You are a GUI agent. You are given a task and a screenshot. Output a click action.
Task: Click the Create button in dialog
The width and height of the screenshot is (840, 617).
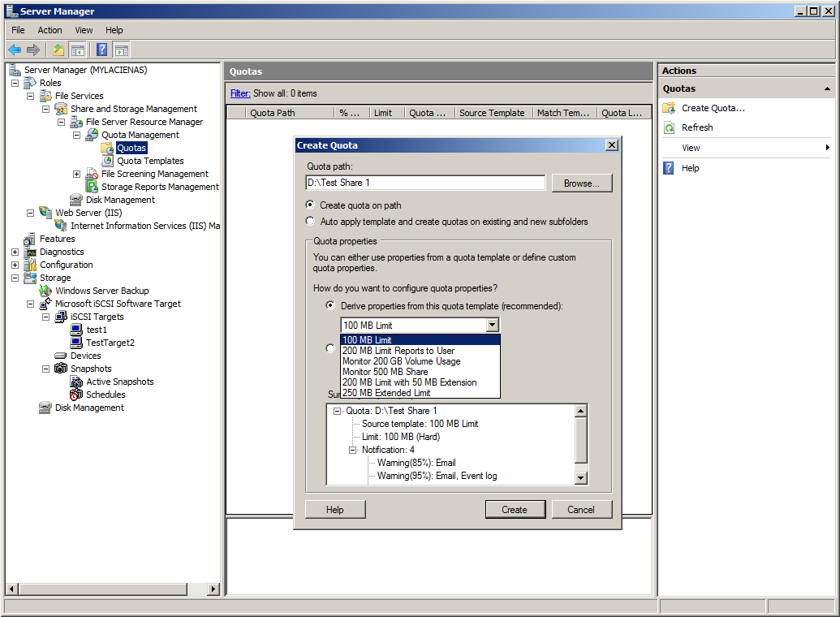pos(515,510)
